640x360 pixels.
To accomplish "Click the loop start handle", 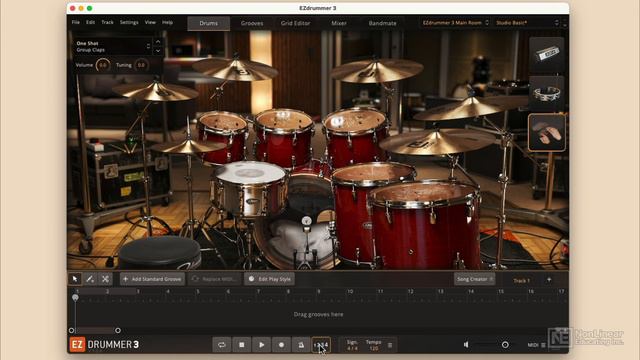I will coord(72,330).
